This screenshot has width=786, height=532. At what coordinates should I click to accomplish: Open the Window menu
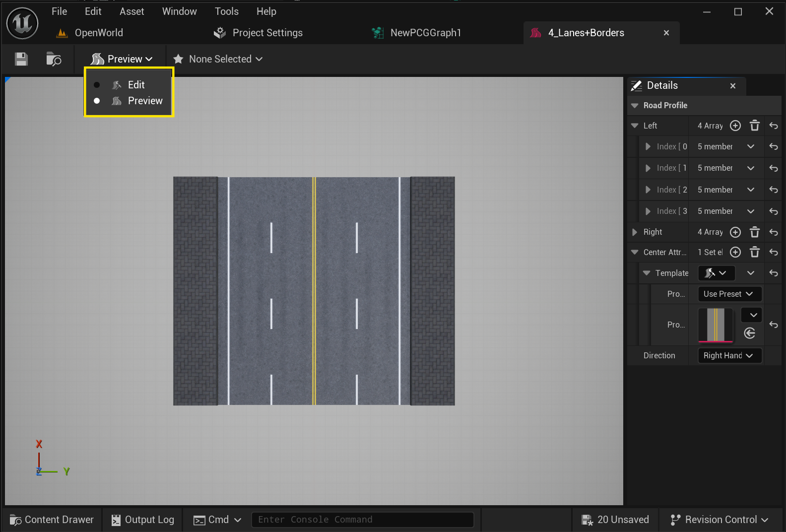coord(179,11)
